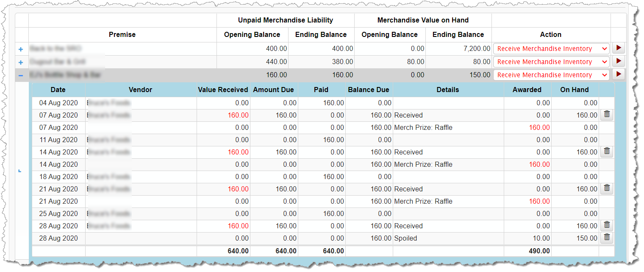644x272 pixels.
Task: Click the Balance Due column header
Action: click(369, 90)
